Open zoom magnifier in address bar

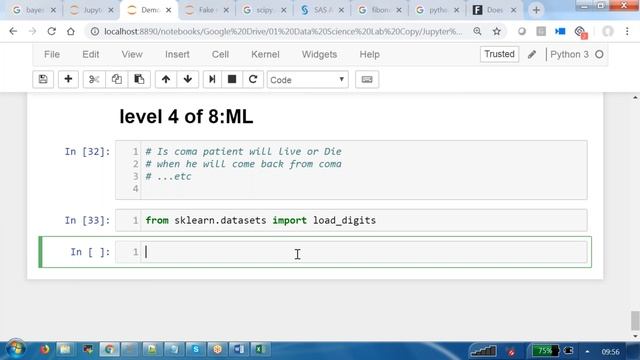click(477, 31)
